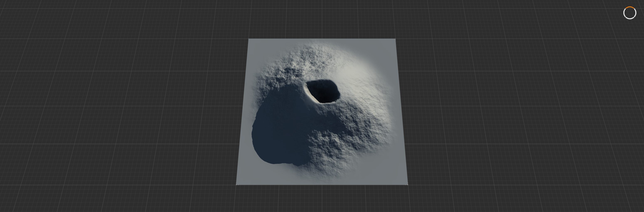Click the orange arc of the view compass
This screenshot has width=644, height=212.
pyautogui.click(x=630, y=7)
